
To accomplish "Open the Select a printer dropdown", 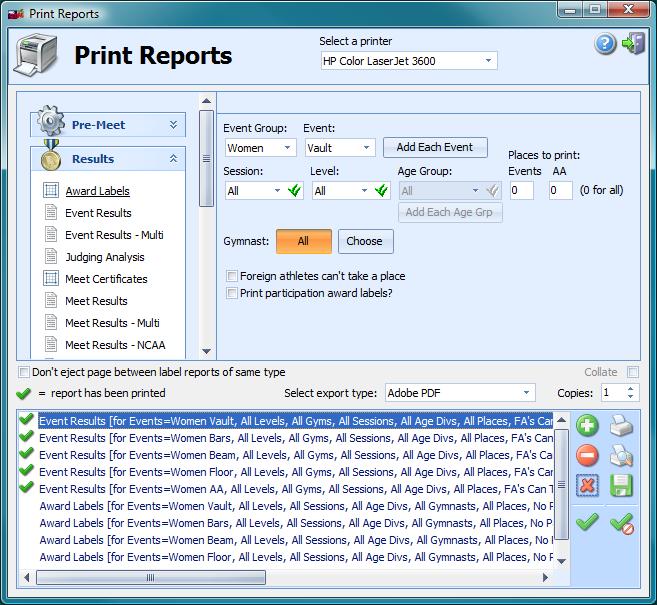I will pyautogui.click(x=407, y=61).
